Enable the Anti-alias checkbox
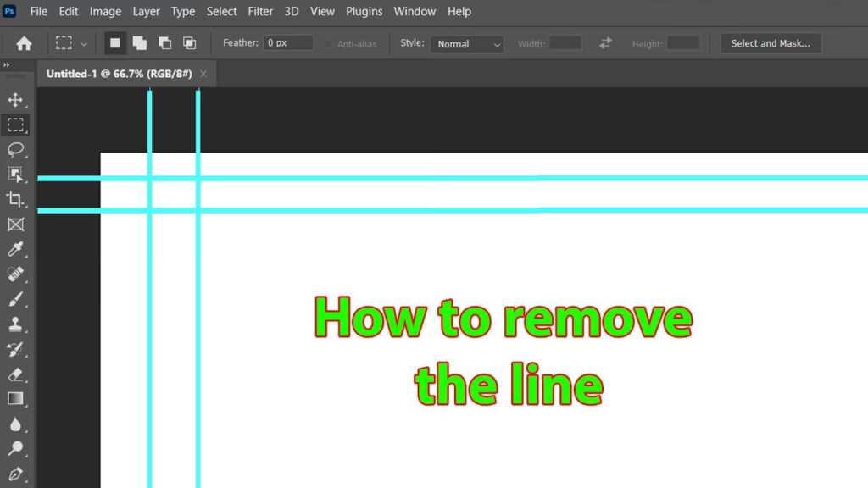Screen dimensions: 868x488 tap(329, 44)
